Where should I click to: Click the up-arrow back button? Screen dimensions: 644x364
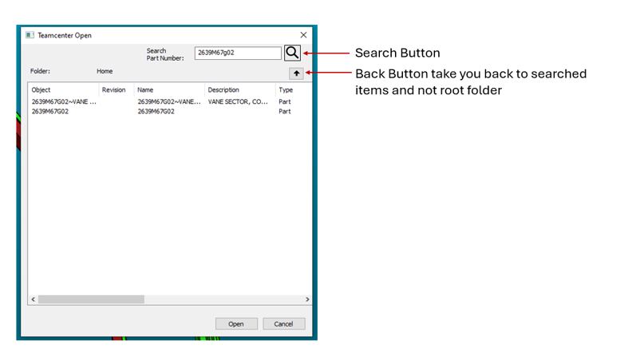pyautogui.click(x=297, y=73)
